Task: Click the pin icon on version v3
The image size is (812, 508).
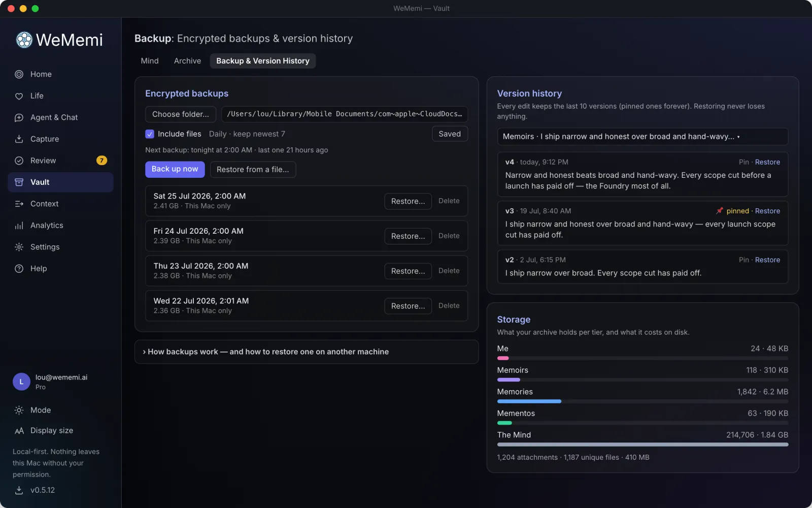Action: [720, 211]
